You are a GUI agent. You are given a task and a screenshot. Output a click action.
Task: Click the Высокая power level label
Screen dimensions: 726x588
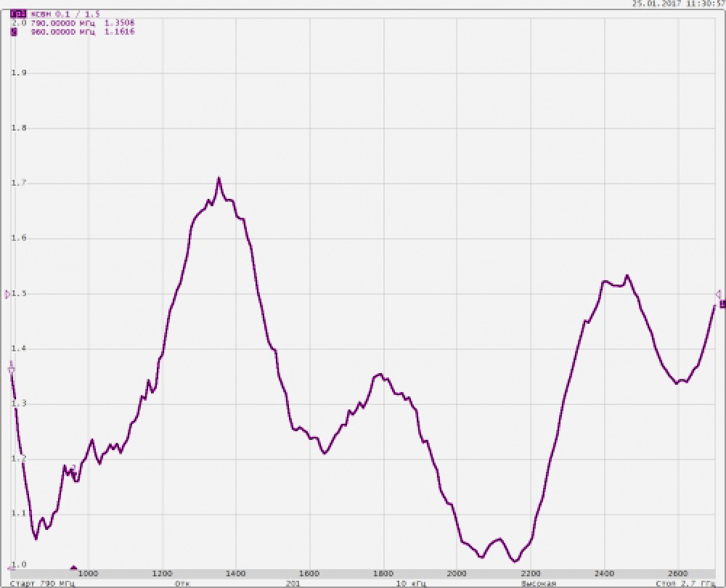pyautogui.click(x=538, y=584)
